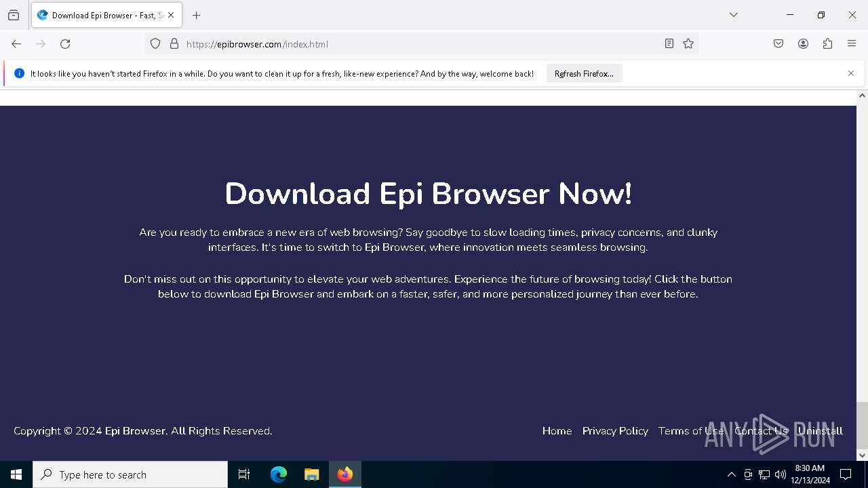This screenshot has height=488, width=868.
Task: Open the clock showing 8:30 AM
Action: click(810, 474)
